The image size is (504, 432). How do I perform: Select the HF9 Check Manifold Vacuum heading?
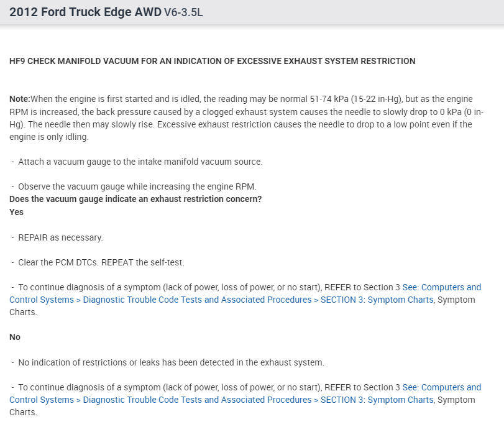[x=213, y=61]
